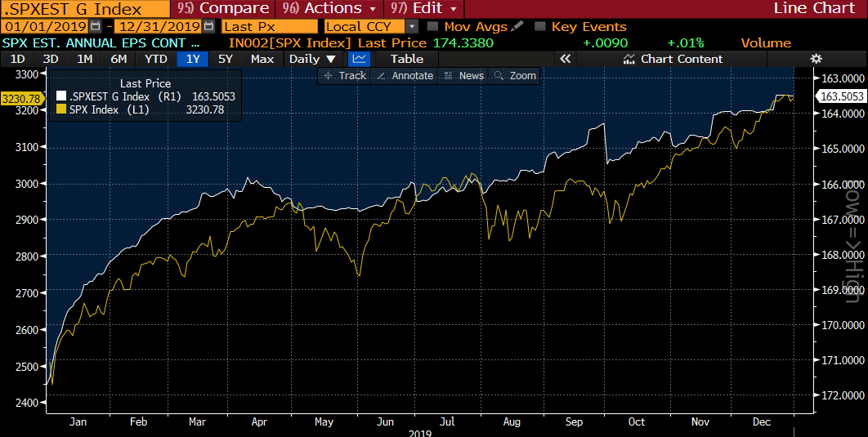
Task: Switch to the 5Y time range tab
Action: tap(225, 59)
